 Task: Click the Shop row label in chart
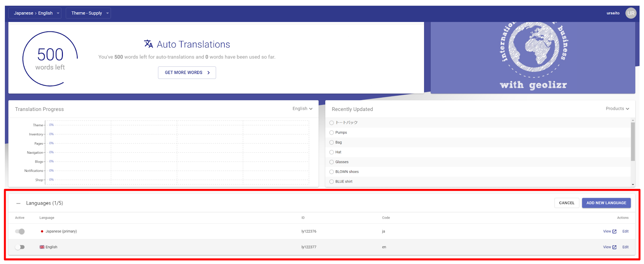click(39, 180)
